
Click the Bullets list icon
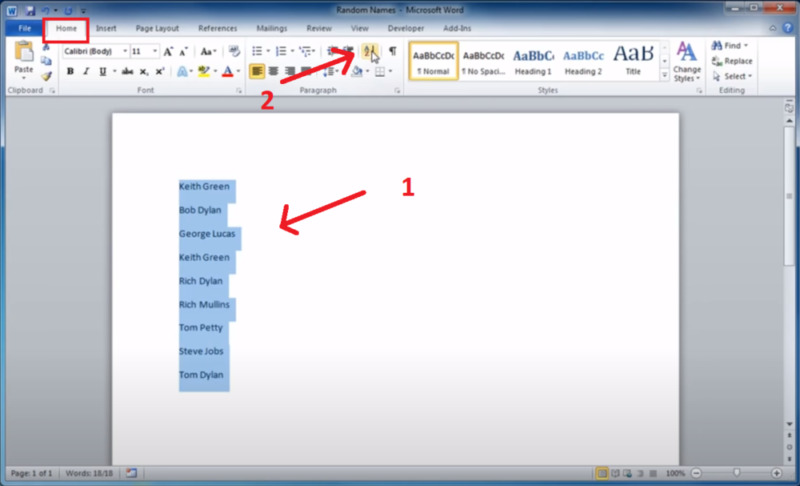(257, 51)
